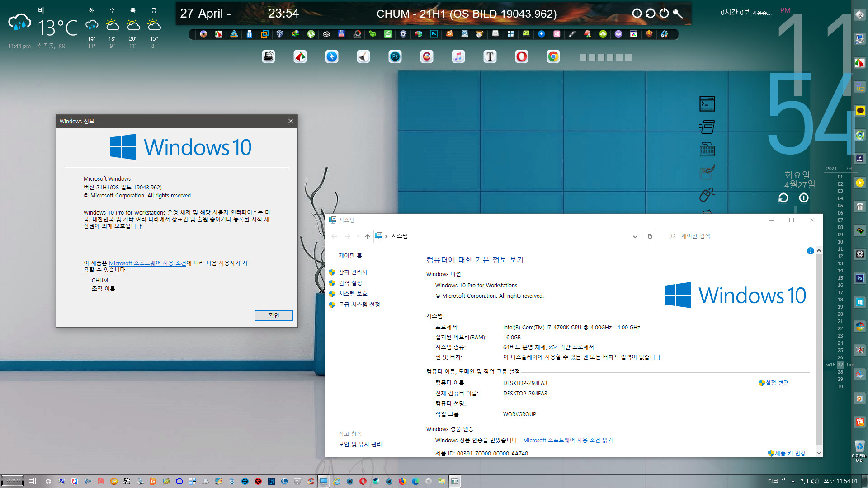Open 시스템 보호 in the System window
This screenshot has width=868, height=488.
pyautogui.click(x=353, y=294)
